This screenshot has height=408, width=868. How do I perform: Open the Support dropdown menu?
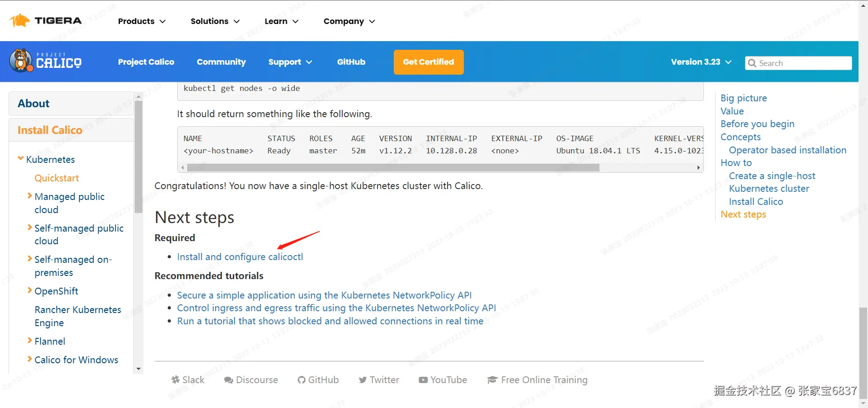pyautogui.click(x=290, y=62)
